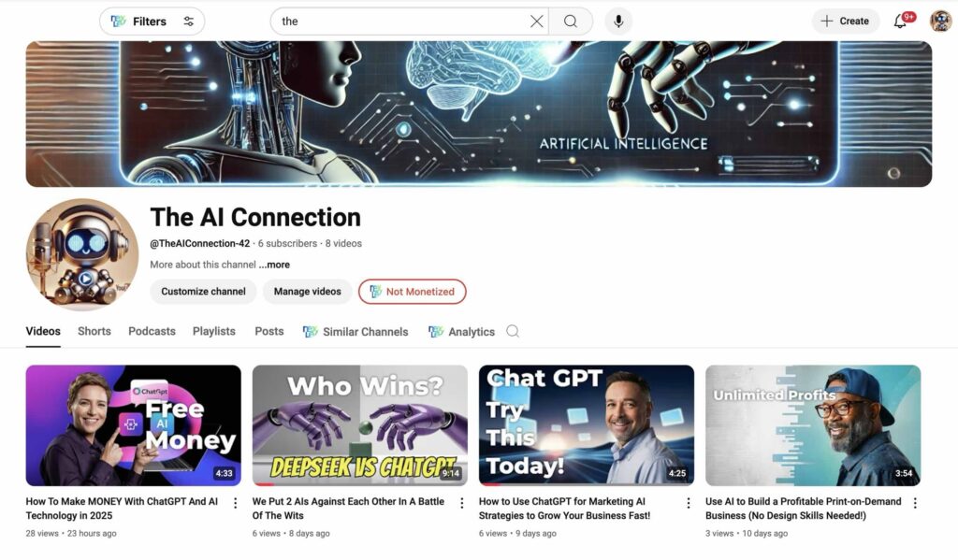Viewport: 958px width, 560px height.
Task: Click the handle '@TheAIConnection-42'
Action: [200, 243]
